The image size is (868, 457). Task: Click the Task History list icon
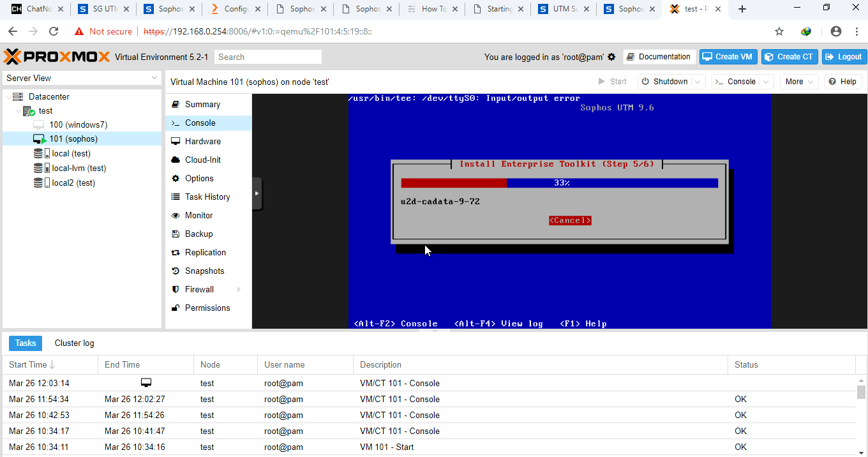[x=176, y=197]
